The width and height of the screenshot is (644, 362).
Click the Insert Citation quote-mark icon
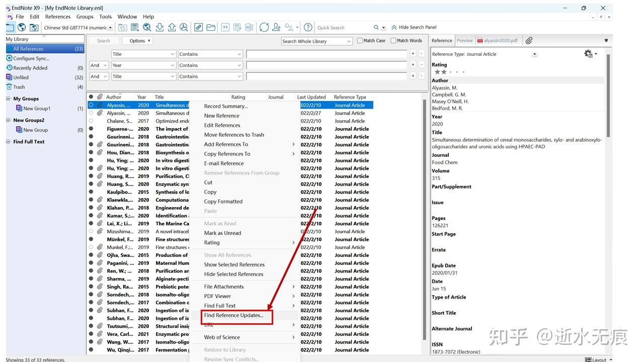pyautogui.click(x=225, y=28)
